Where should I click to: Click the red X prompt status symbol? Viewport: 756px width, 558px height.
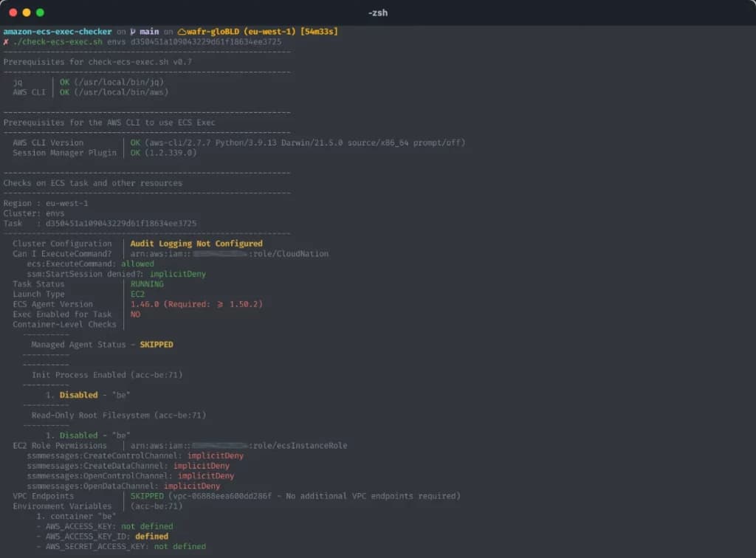6,42
